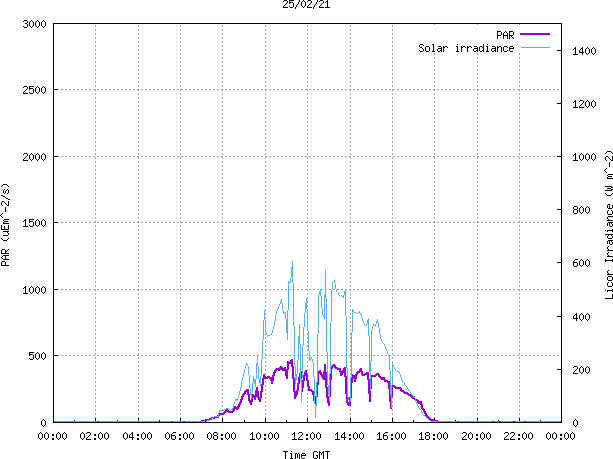Image resolution: width=613 pixels, height=459 pixels.
Task: Click the Solar irradiance legend text
Action: pyautogui.click(x=466, y=48)
